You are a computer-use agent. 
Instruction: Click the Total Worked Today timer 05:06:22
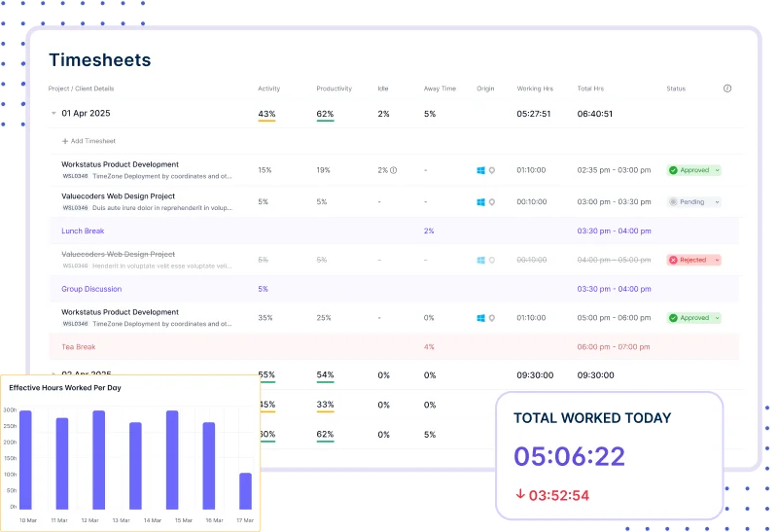tap(569, 456)
